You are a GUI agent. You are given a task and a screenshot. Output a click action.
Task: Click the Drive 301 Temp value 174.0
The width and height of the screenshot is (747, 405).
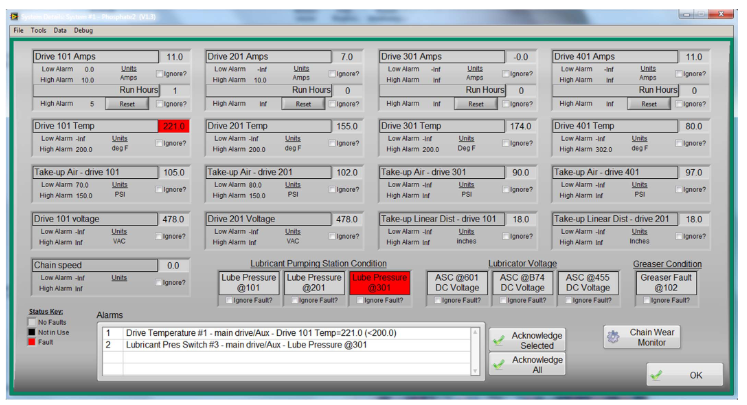coord(520,126)
